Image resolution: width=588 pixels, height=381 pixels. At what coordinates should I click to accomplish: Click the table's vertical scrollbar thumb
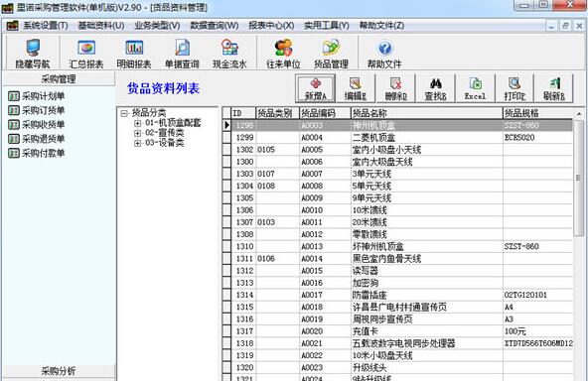click(579, 178)
